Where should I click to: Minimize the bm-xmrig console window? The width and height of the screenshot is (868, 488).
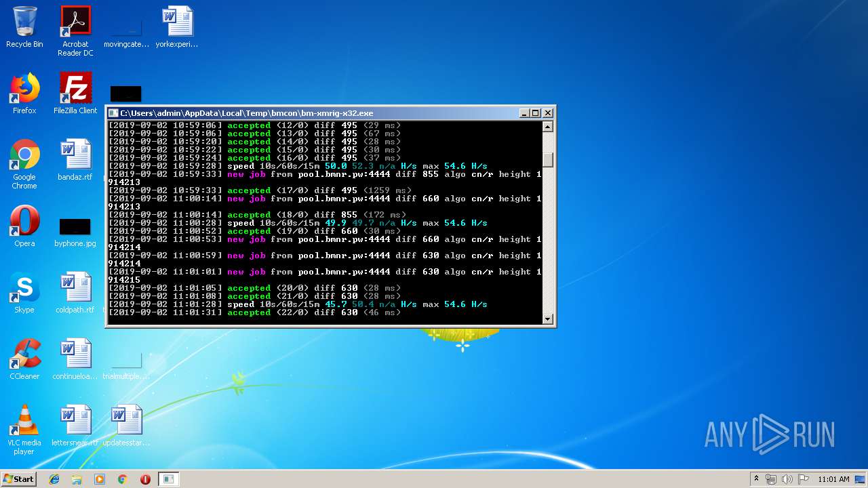524,113
